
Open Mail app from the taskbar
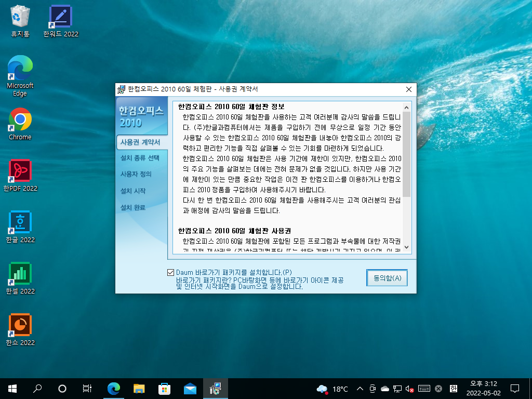coord(190,389)
